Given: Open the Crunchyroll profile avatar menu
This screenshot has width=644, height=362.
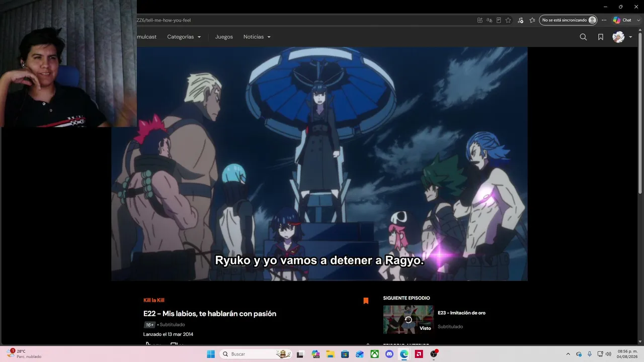Looking at the screenshot, I should click(618, 37).
